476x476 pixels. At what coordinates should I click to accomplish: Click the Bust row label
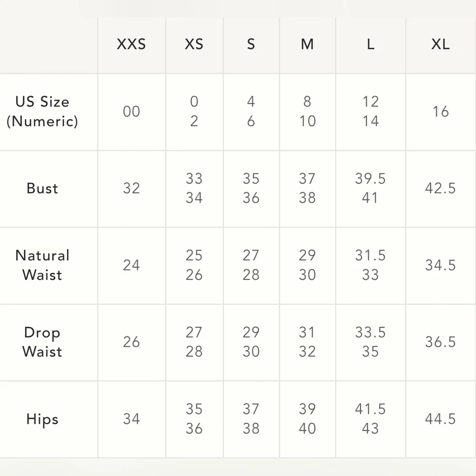42,188
